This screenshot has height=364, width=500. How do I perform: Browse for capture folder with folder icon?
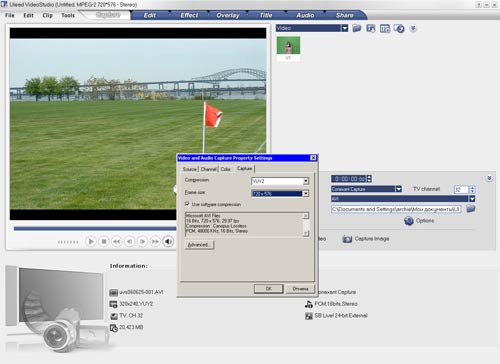click(x=471, y=209)
